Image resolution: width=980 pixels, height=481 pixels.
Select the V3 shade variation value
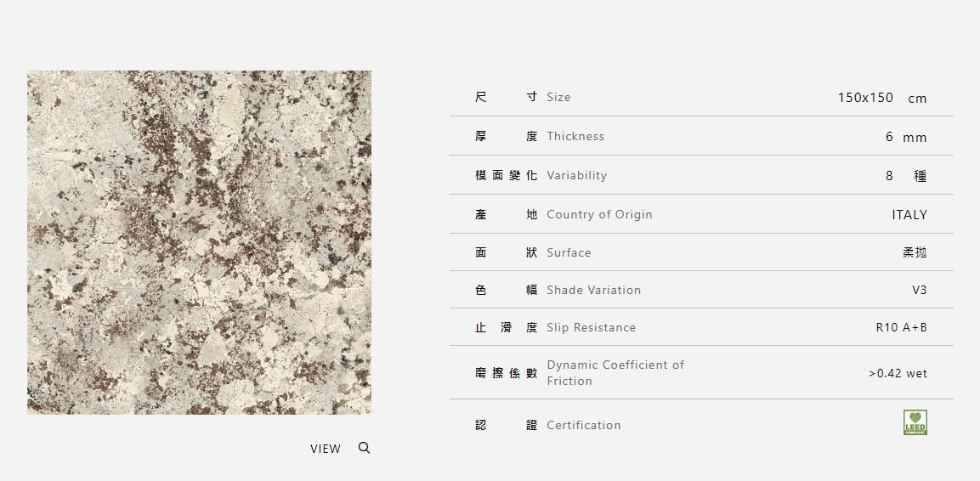(919, 290)
